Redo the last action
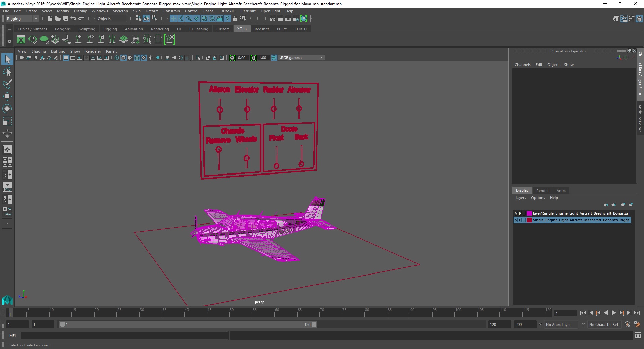 pos(81,19)
